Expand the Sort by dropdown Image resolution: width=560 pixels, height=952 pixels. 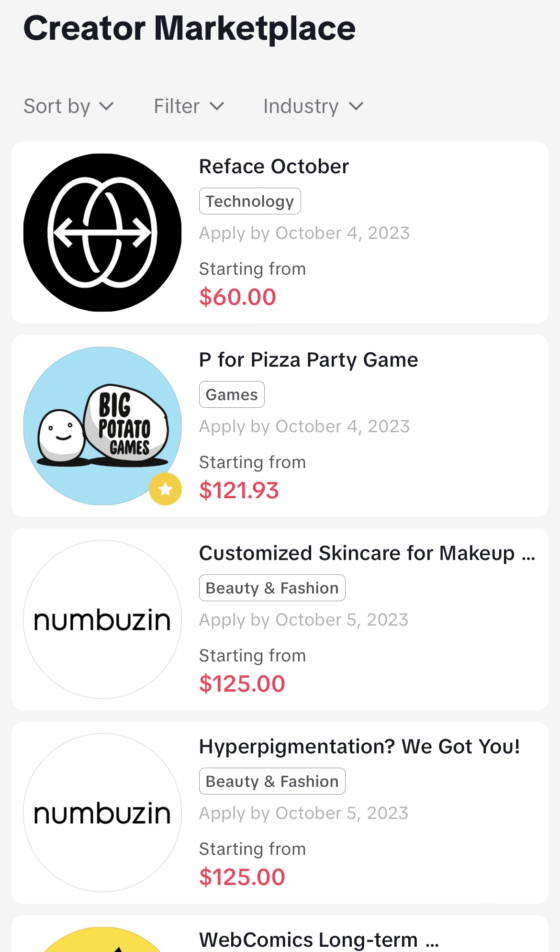[x=69, y=106]
